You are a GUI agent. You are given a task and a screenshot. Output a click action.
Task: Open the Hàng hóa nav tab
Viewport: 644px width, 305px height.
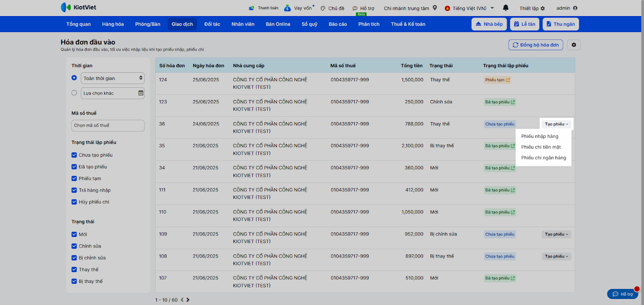(x=113, y=24)
